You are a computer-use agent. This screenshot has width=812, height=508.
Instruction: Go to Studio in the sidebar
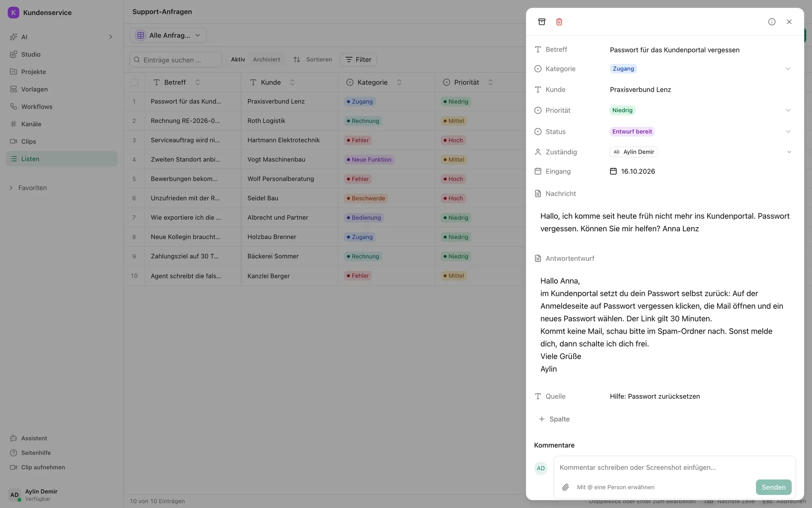point(61,54)
